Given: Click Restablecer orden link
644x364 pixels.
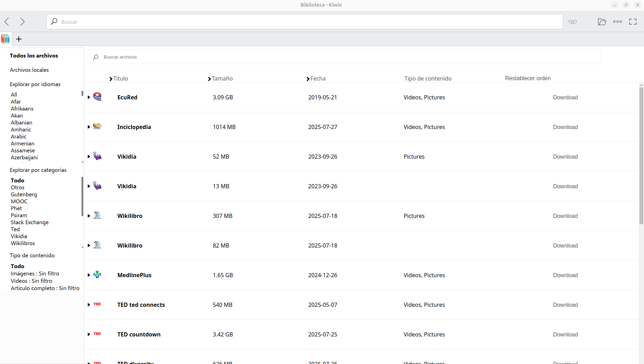Looking at the screenshot, I should tap(528, 78).
